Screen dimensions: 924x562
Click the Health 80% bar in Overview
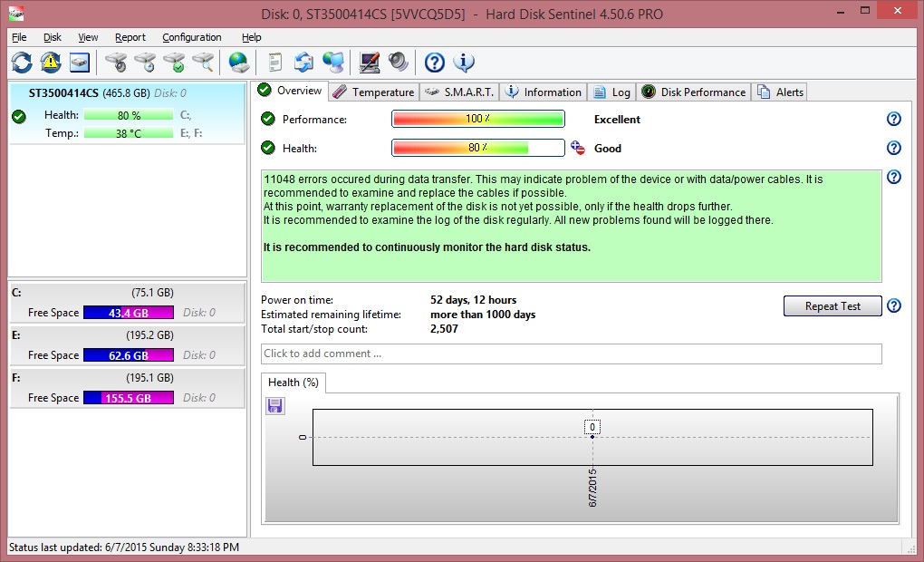(478, 148)
